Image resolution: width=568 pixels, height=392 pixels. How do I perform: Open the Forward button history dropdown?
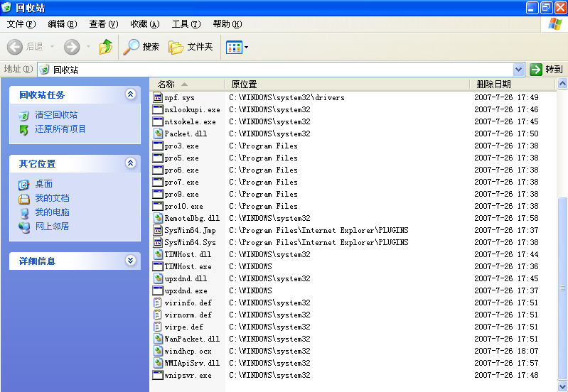pyautogui.click(x=88, y=47)
